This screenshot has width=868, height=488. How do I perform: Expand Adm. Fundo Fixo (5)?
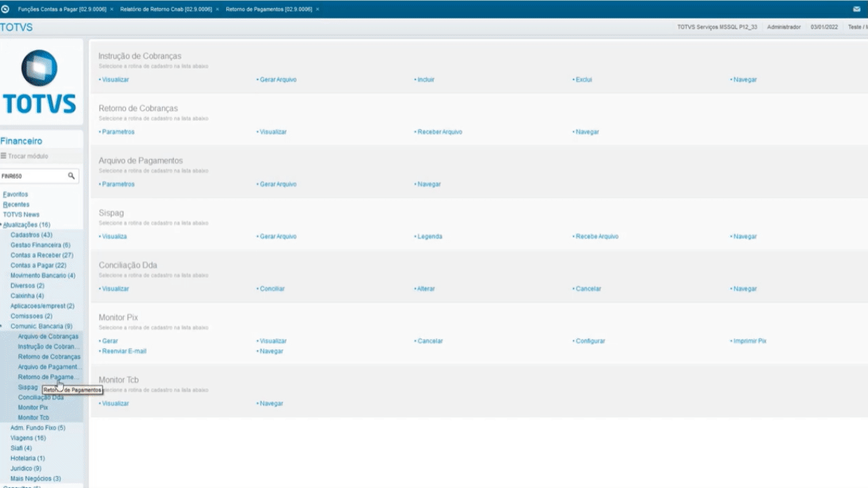pyautogui.click(x=38, y=428)
